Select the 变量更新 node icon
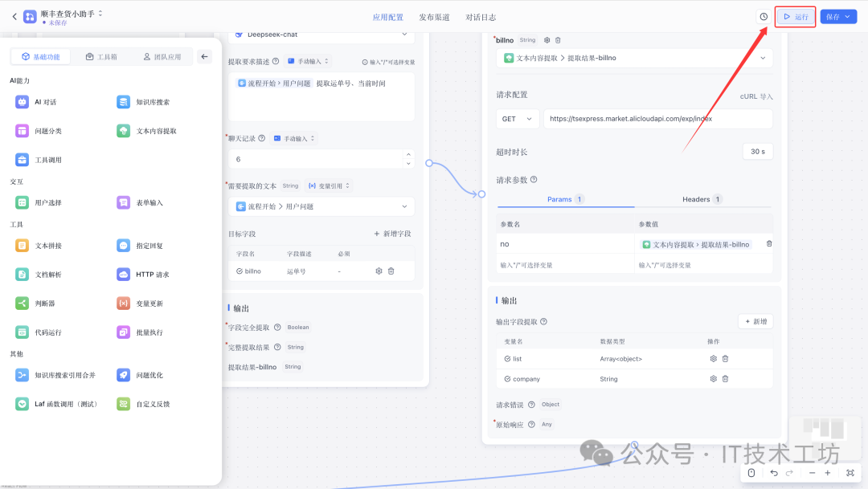Viewport: 868px width, 489px height. click(x=122, y=303)
